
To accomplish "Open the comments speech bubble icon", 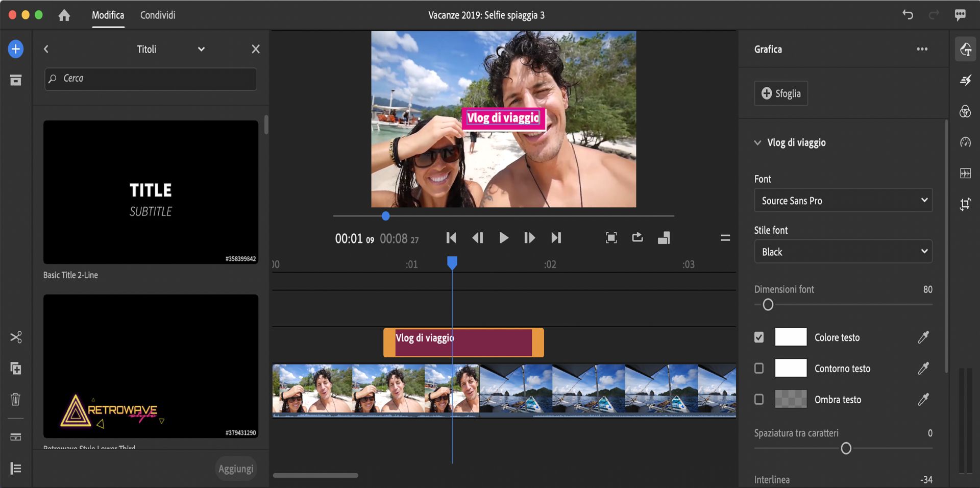I will (x=960, y=15).
